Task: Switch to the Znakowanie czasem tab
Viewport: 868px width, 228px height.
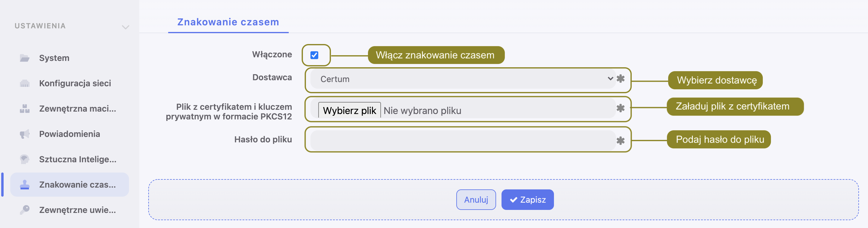Action: coord(228,22)
